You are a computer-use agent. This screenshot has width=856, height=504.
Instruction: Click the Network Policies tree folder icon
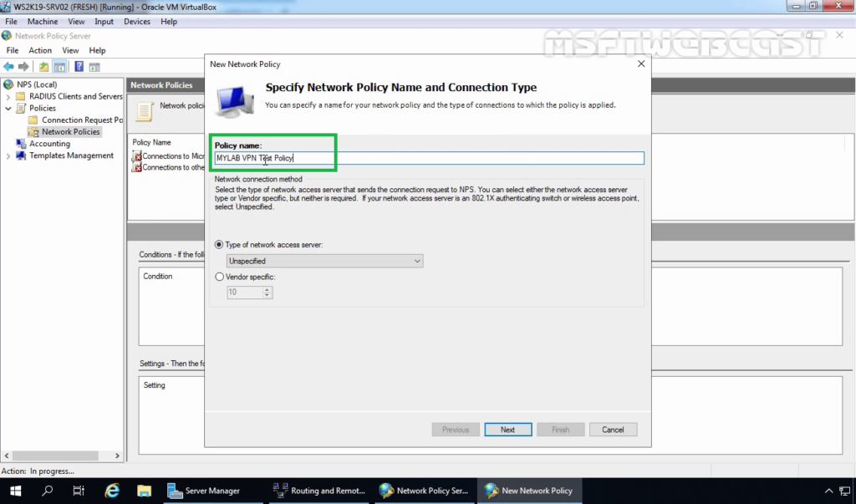33,131
